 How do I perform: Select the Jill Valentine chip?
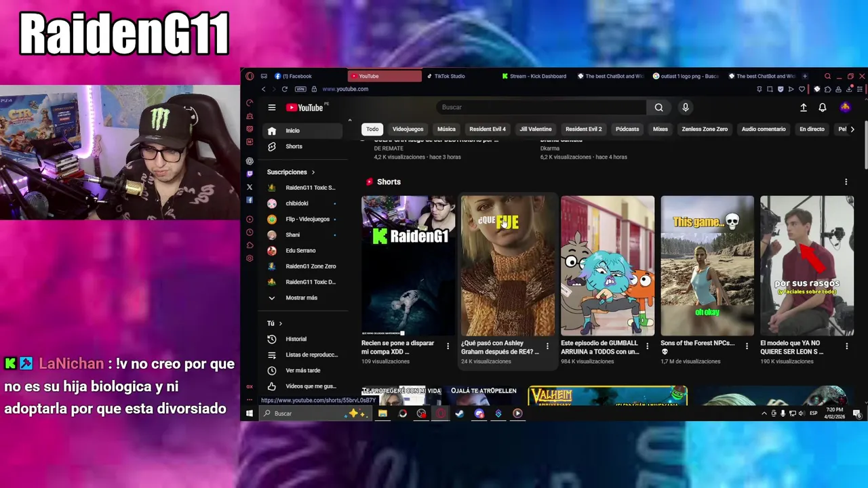pos(536,129)
